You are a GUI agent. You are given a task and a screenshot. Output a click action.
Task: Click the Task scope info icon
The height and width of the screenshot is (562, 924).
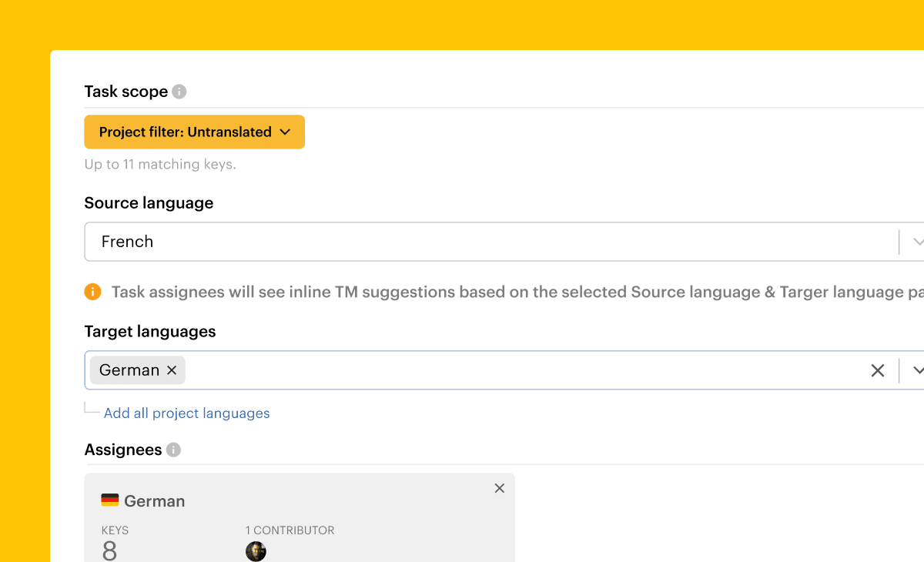coord(179,92)
